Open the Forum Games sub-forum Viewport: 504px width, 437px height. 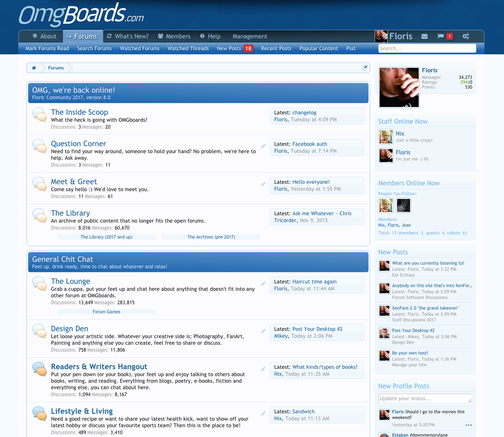point(107,312)
